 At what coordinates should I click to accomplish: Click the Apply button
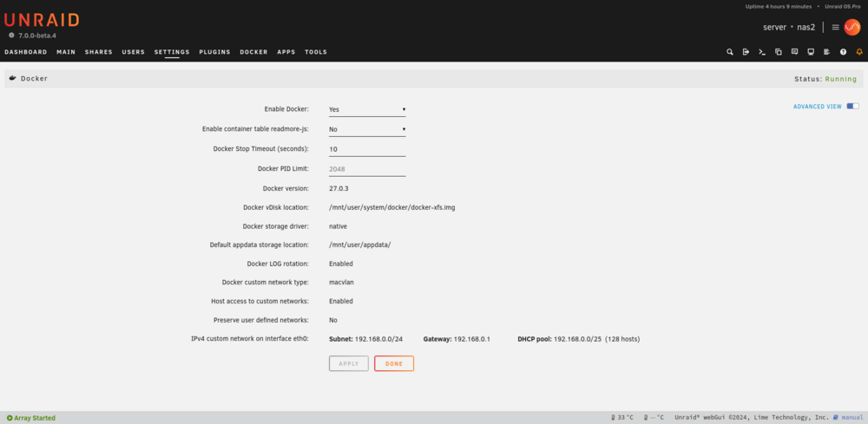[x=349, y=364]
